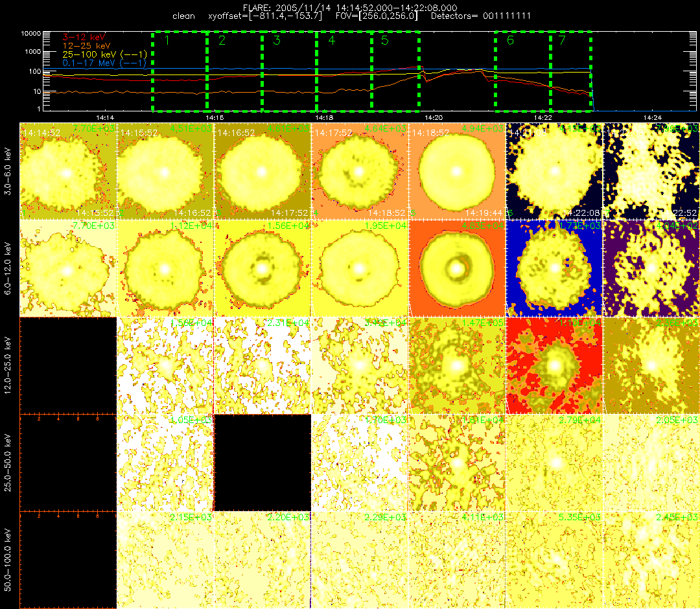Click the 6.0-12.0 keV row label
Screen dimensions: 700x609
pyautogui.click(x=8, y=269)
